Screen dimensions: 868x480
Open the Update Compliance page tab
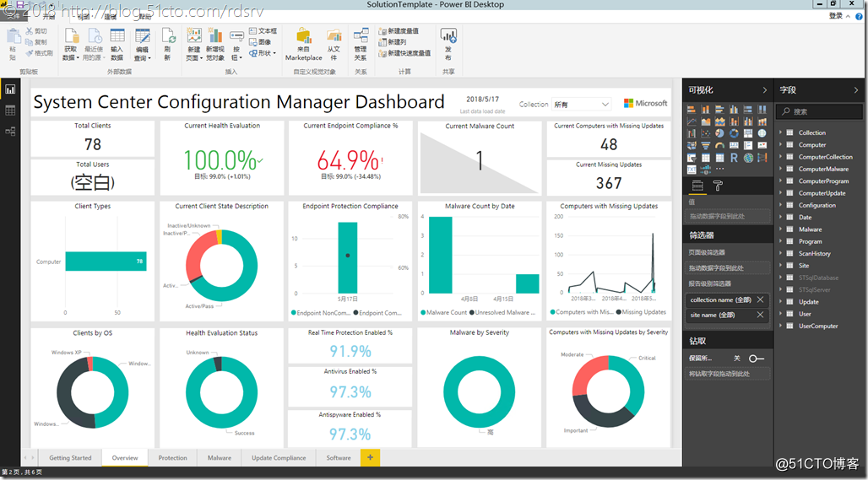[279, 458]
